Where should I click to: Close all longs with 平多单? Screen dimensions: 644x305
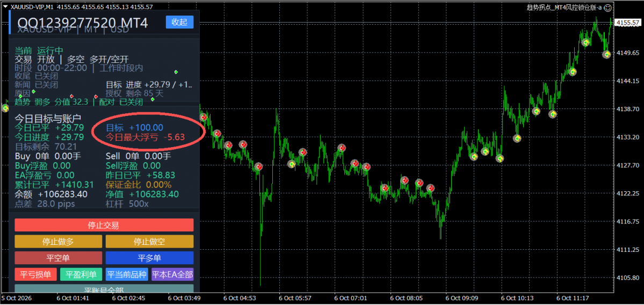pos(149,258)
